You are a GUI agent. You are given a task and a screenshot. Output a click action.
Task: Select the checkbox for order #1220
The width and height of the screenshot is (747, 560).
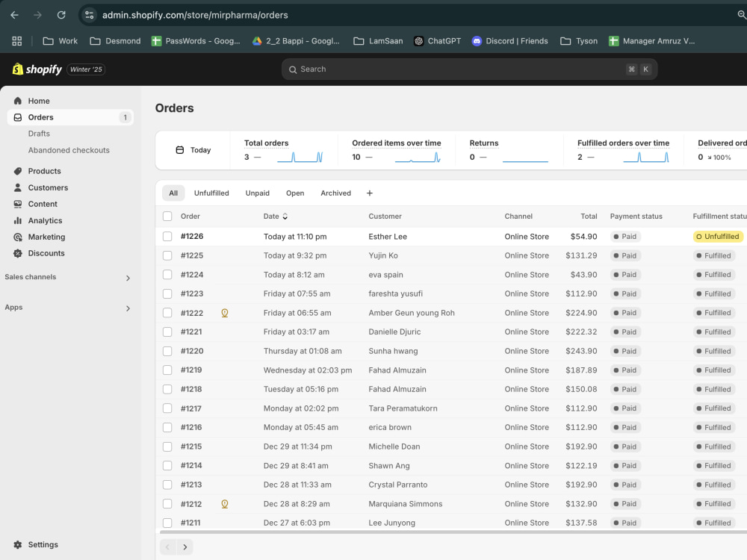(x=167, y=351)
